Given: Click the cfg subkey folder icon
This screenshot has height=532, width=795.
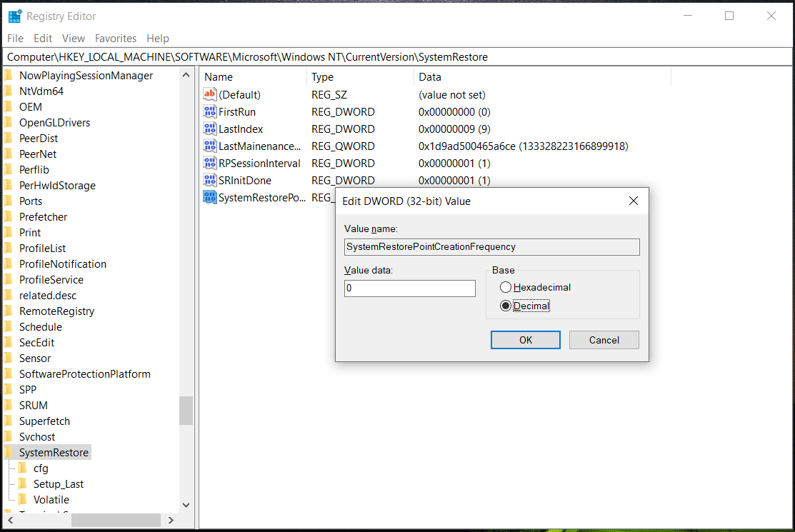Looking at the screenshot, I should [23, 468].
